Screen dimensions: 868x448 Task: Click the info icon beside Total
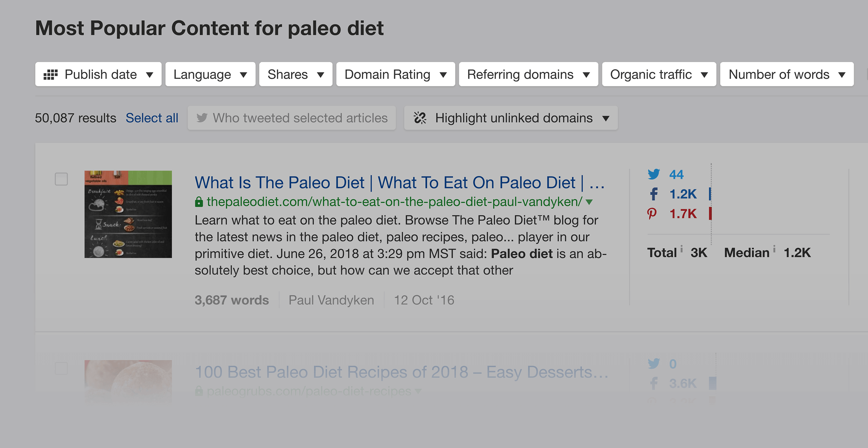[x=682, y=248]
